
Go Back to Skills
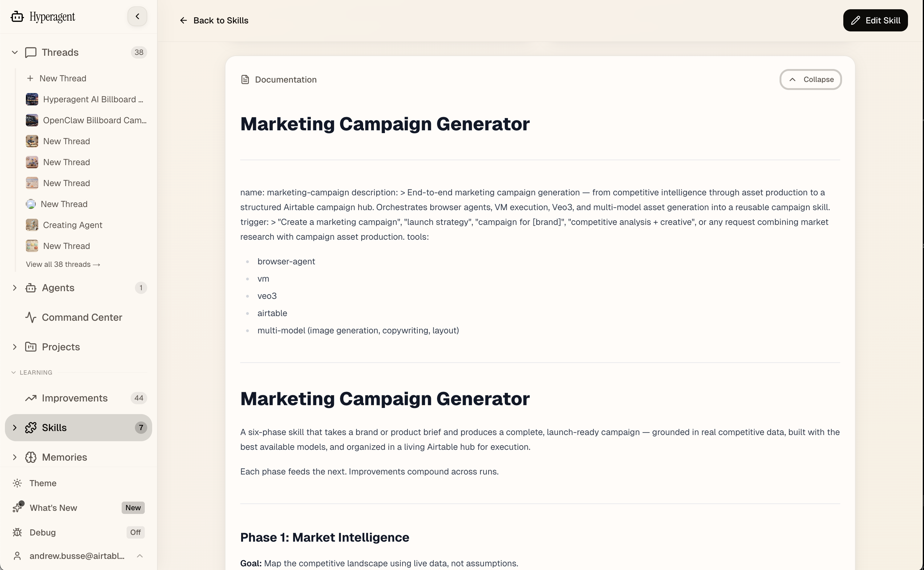click(214, 20)
